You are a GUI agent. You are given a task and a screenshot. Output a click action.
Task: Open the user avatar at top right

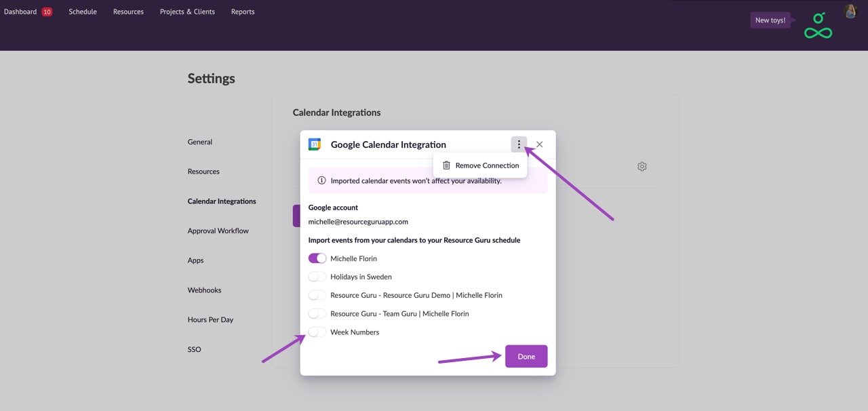[850, 12]
